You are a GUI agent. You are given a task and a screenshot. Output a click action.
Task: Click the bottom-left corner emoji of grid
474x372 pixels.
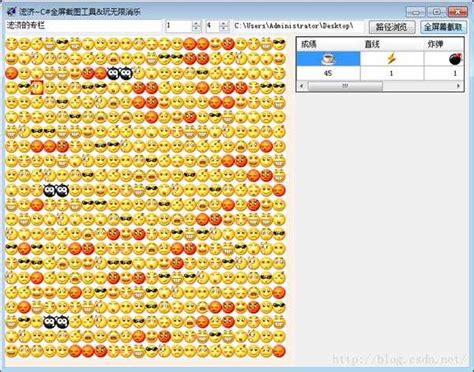coord(11,351)
